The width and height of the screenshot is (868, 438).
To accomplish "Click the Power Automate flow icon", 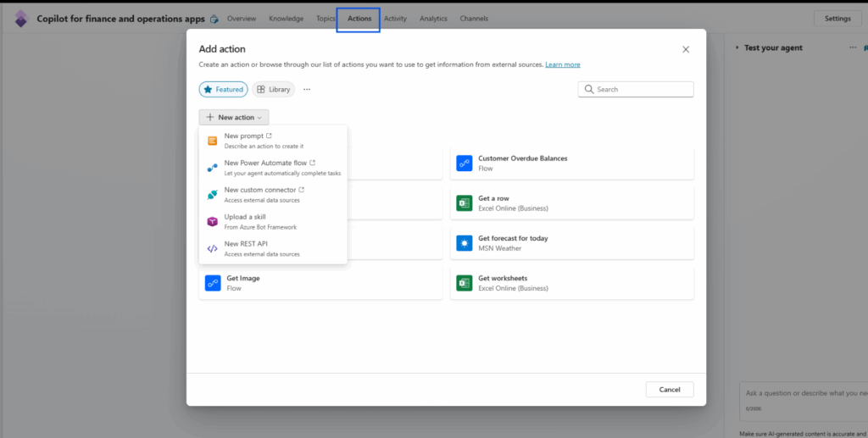I will coord(213,168).
